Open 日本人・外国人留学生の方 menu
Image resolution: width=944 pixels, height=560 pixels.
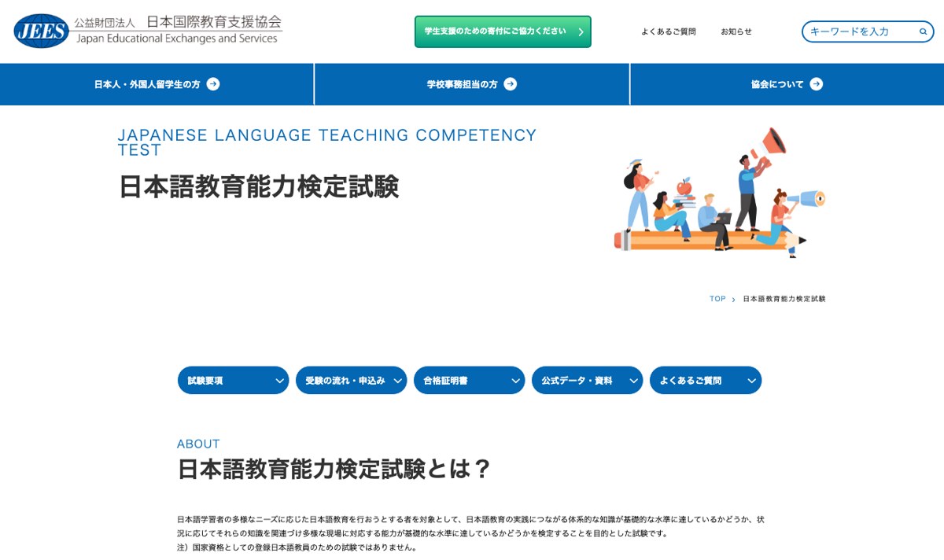point(157,84)
